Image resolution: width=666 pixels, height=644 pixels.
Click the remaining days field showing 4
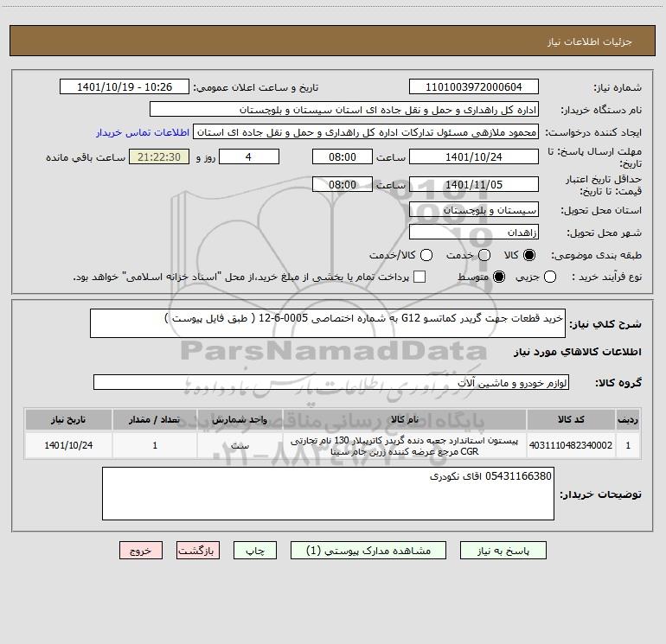coord(249,156)
